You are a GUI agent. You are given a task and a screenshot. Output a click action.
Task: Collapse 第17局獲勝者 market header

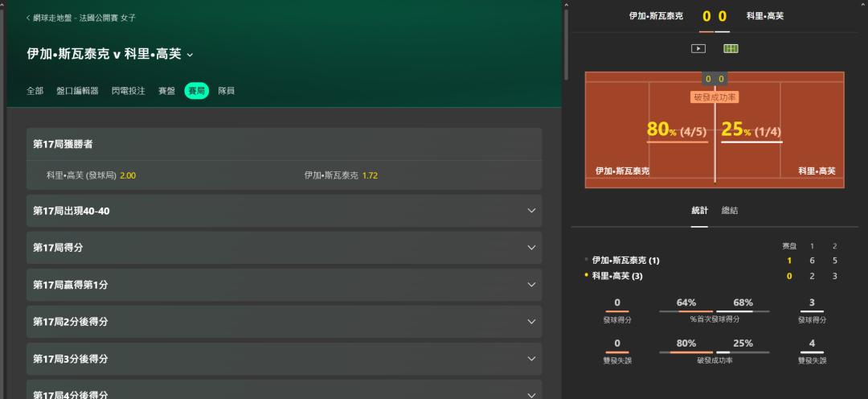pyautogui.click(x=284, y=144)
